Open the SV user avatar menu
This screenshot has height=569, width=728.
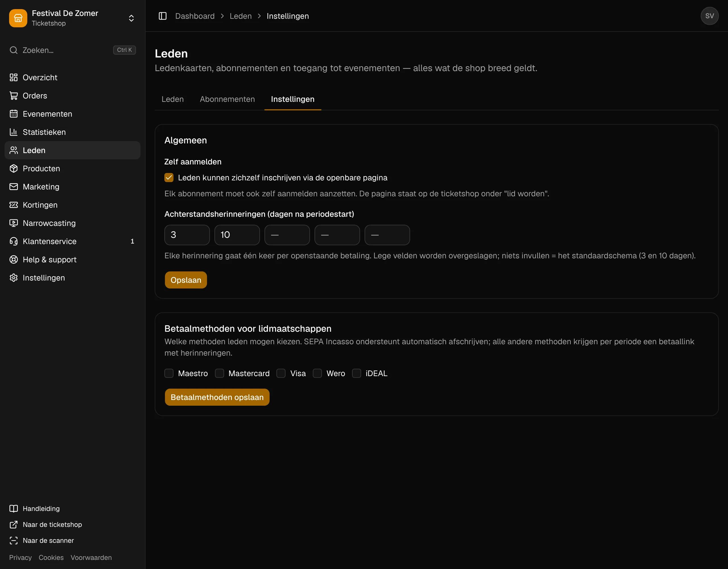tap(709, 16)
